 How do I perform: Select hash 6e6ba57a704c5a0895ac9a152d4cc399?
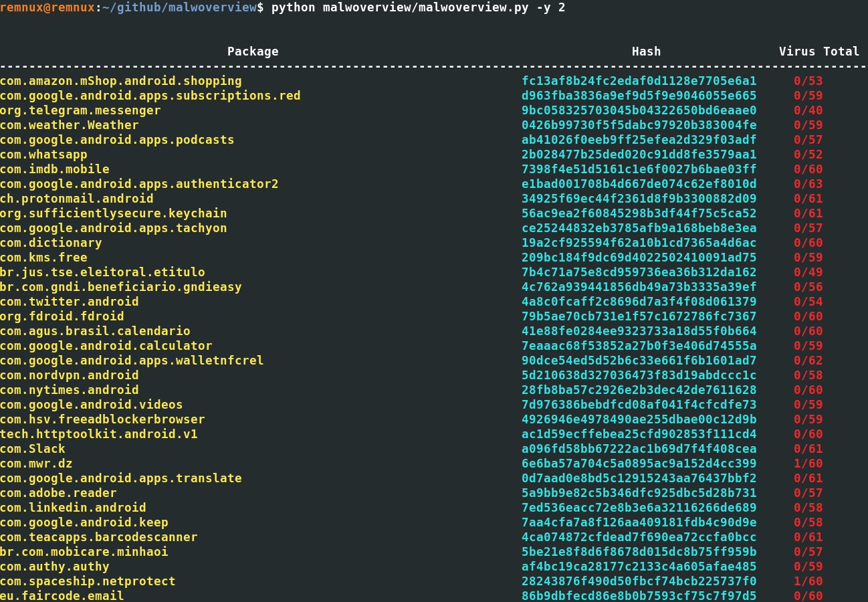tap(639, 464)
